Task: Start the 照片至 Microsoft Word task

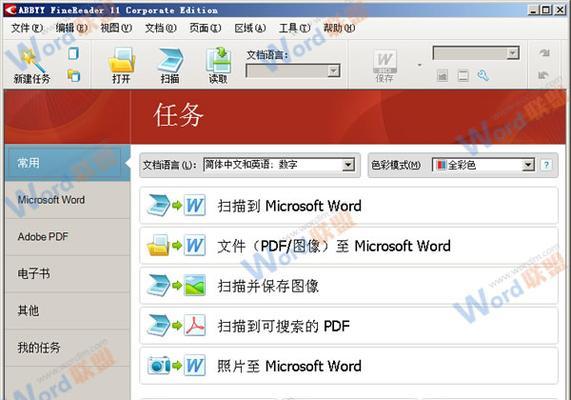Action: click(x=348, y=366)
